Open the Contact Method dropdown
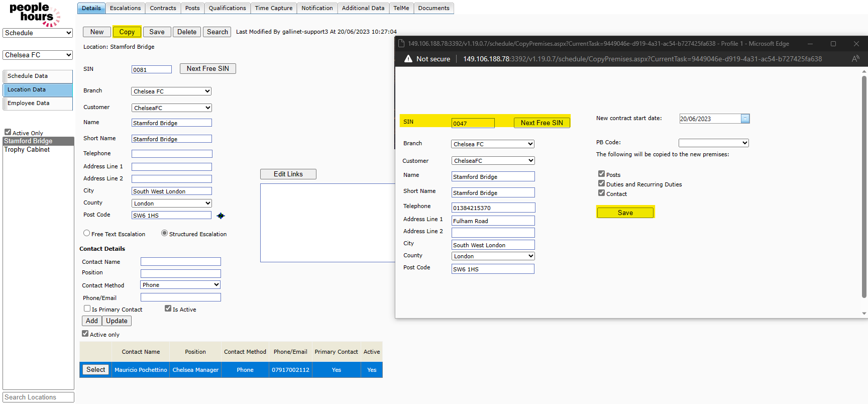 180,285
